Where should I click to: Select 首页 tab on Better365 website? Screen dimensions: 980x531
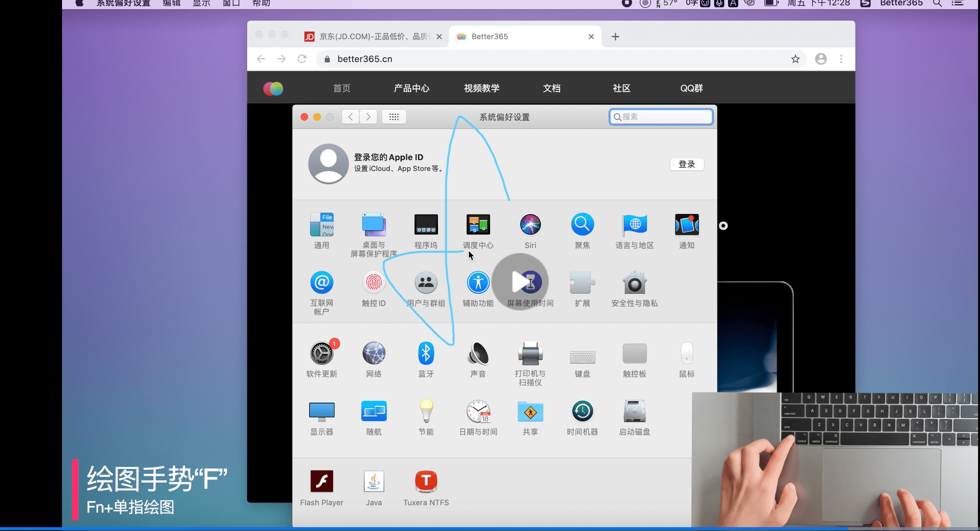341,88
